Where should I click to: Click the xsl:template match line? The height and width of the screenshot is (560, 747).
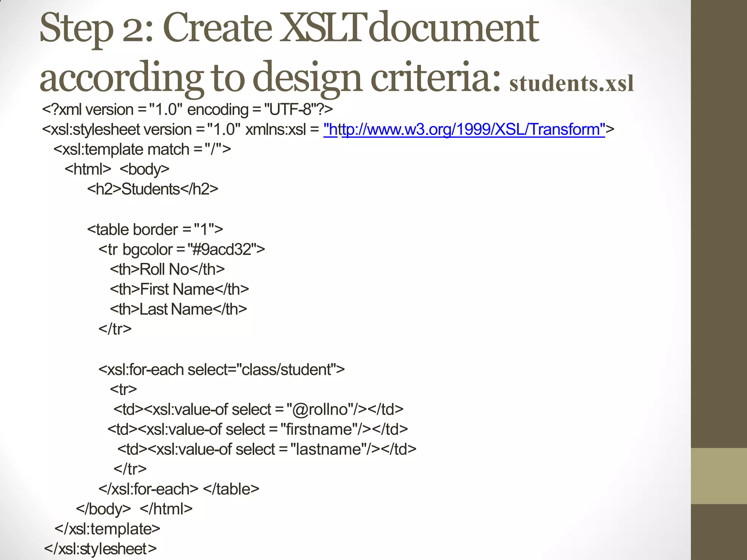(142, 149)
